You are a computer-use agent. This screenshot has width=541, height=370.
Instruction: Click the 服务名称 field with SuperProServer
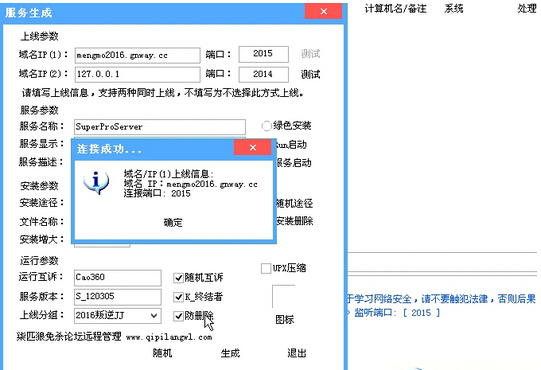coord(160,127)
